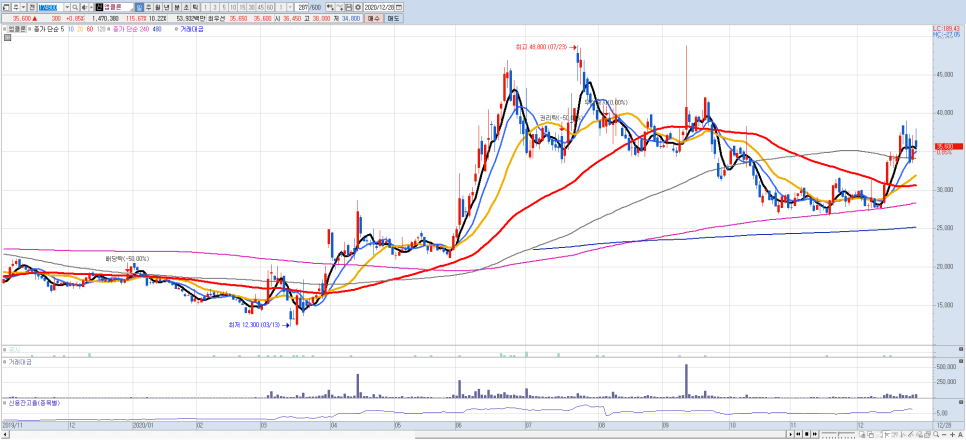This screenshot has height=440, width=966.
Task: Click the play button in bottom controls
Action: [791, 434]
